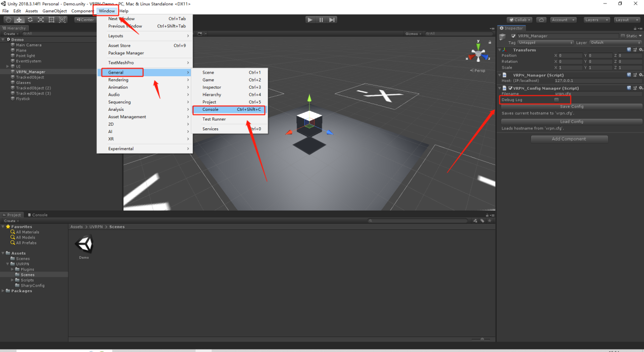
Task: Switch to the Console tab
Action: click(38, 215)
